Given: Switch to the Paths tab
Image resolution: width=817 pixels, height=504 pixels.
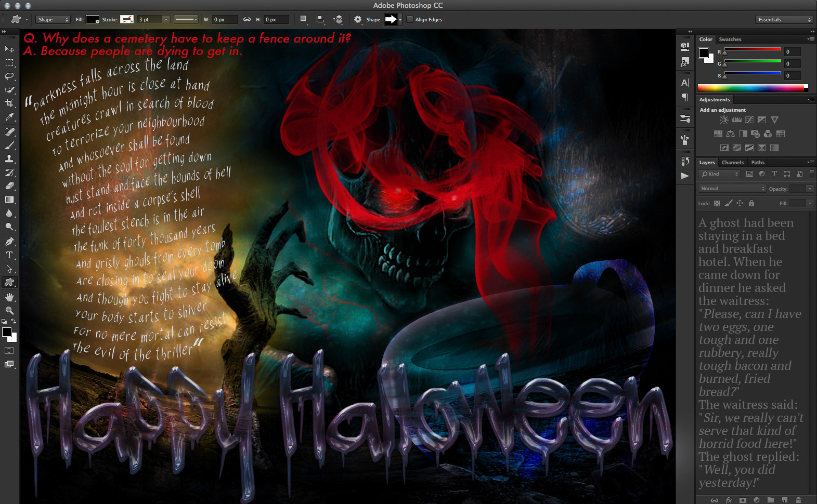Looking at the screenshot, I should (x=758, y=163).
